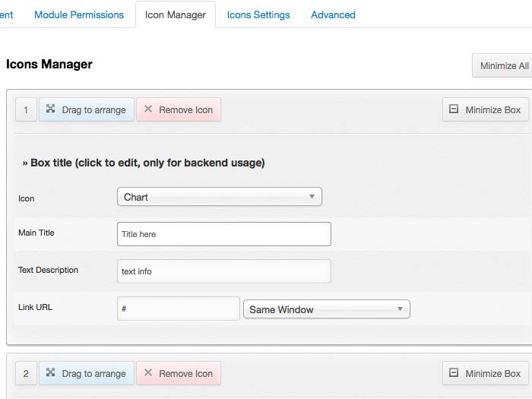This screenshot has width=532, height=399.
Task: Click the Icons Manager heading
Action: (49, 65)
